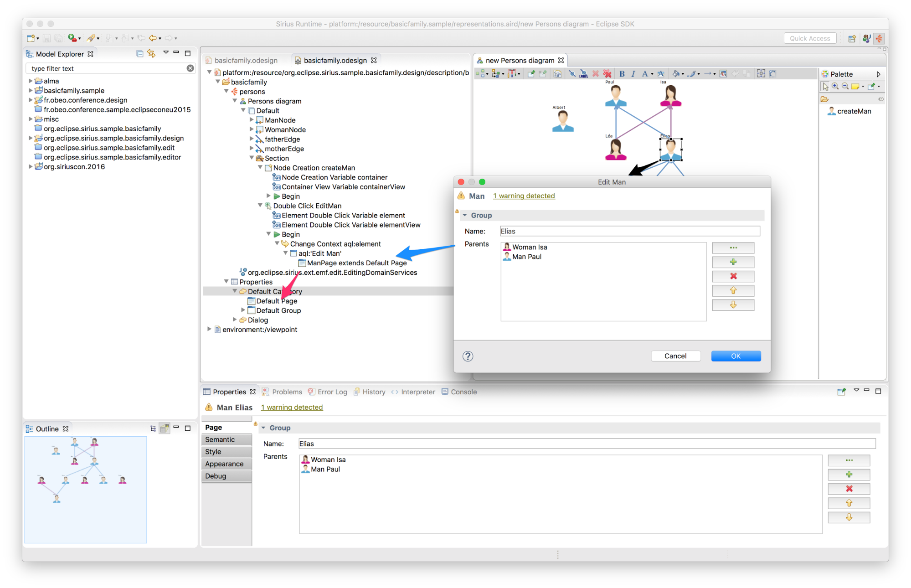
Task: Collapse Group section in Properties view
Action: point(263,428)
